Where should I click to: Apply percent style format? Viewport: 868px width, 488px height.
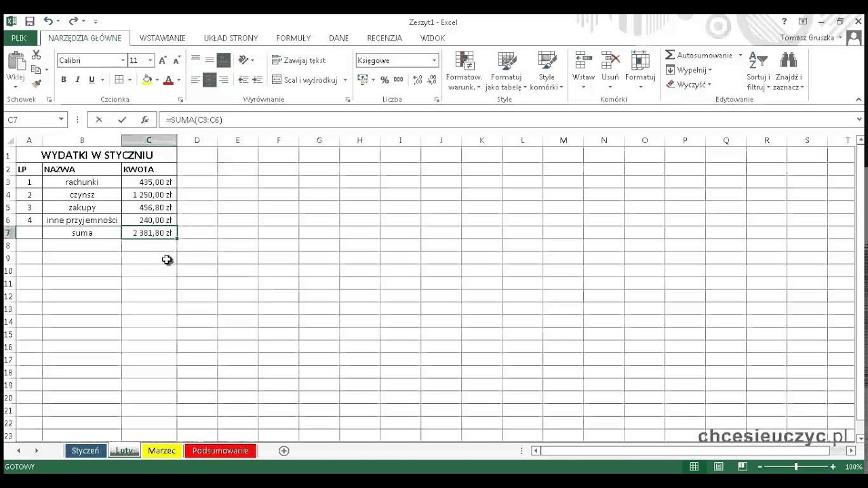pos(384,80)
